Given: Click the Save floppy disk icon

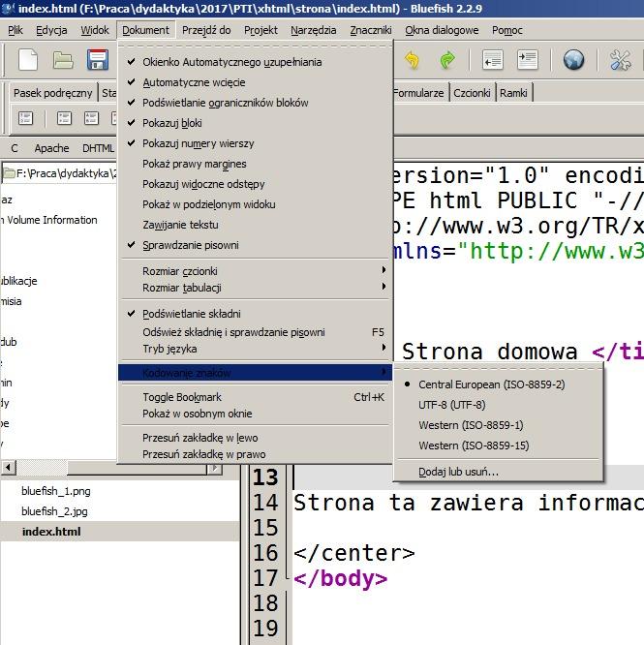Looking at the screenshot, I should click(98, 60).
